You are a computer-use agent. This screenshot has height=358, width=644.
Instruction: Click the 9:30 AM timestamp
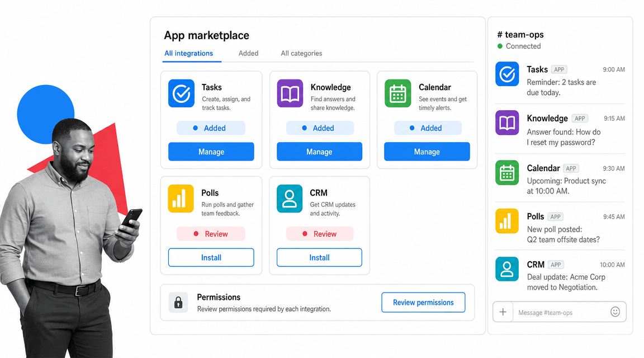click(614, 168)
